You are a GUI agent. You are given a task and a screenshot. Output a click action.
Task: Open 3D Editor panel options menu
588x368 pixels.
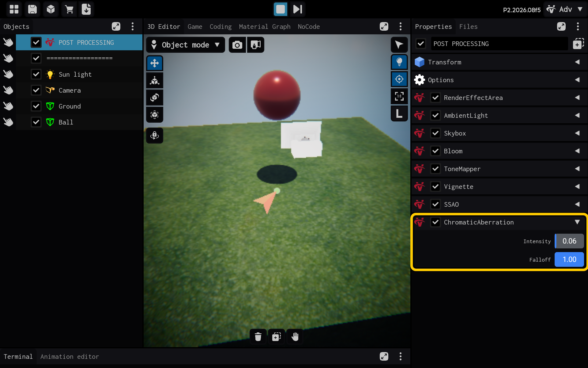pos(401,26)
